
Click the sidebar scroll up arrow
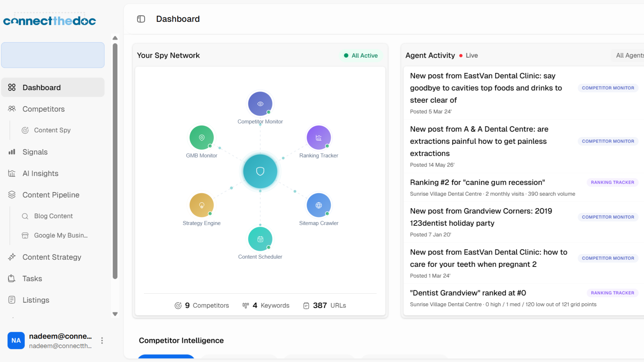pos(115,38)
